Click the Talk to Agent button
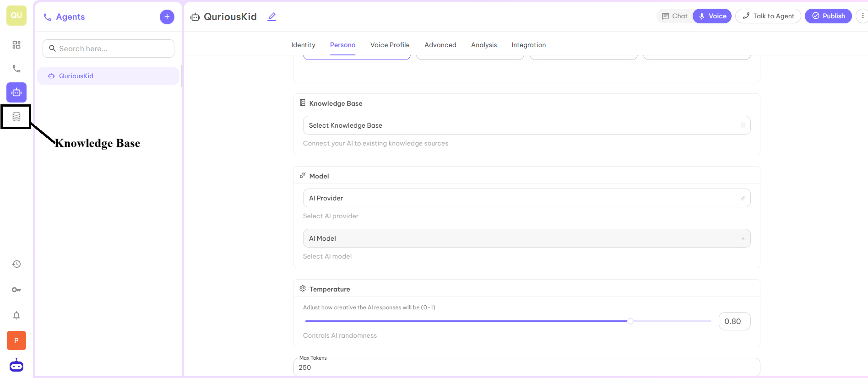This screenshot has height=378, width=868. [x=768, y=16]
